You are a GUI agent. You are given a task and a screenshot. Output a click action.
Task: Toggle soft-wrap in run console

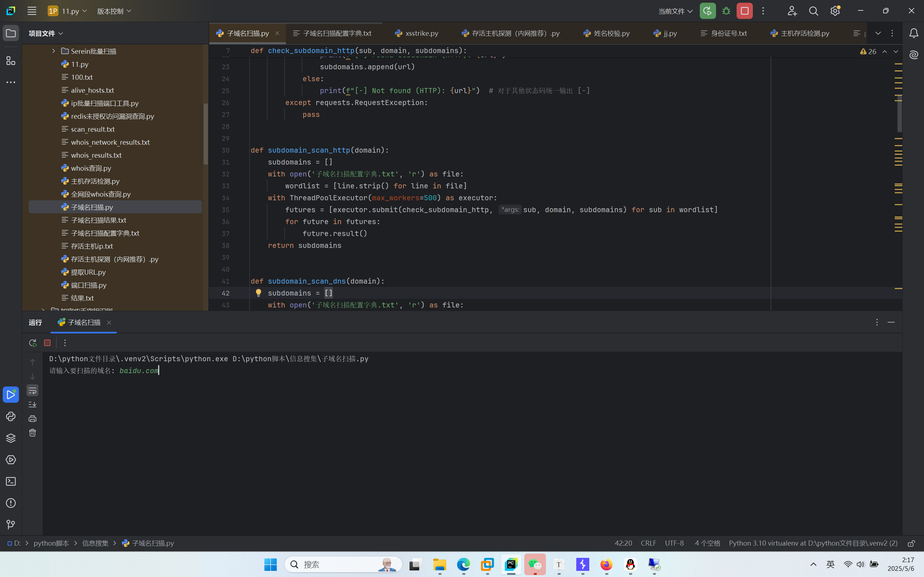coord(32,390)
